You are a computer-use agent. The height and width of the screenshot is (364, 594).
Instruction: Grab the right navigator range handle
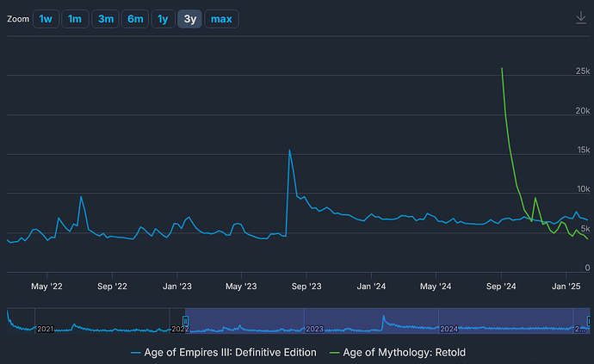pos(589,321)
